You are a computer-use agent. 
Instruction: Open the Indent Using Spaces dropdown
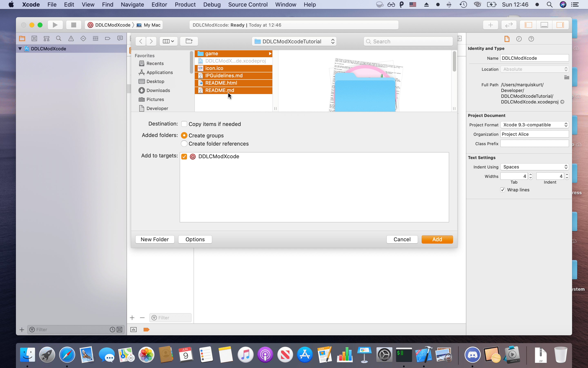coord(535,167)
